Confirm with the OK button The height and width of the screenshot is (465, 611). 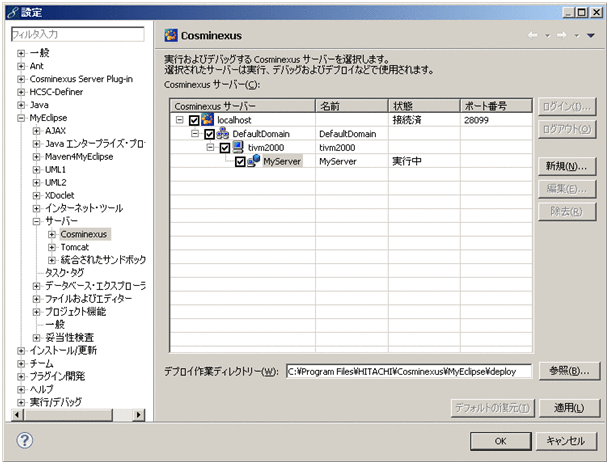click(501, 441)
